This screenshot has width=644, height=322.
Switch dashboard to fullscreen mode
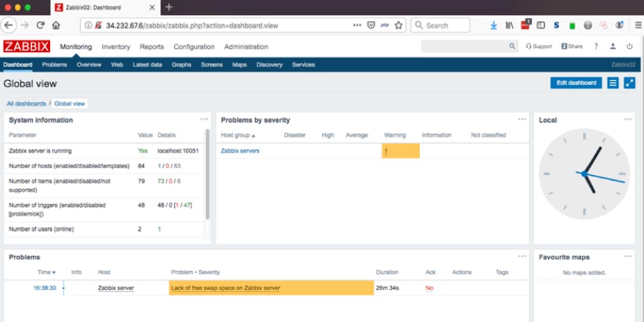click(x=629, y=83)
